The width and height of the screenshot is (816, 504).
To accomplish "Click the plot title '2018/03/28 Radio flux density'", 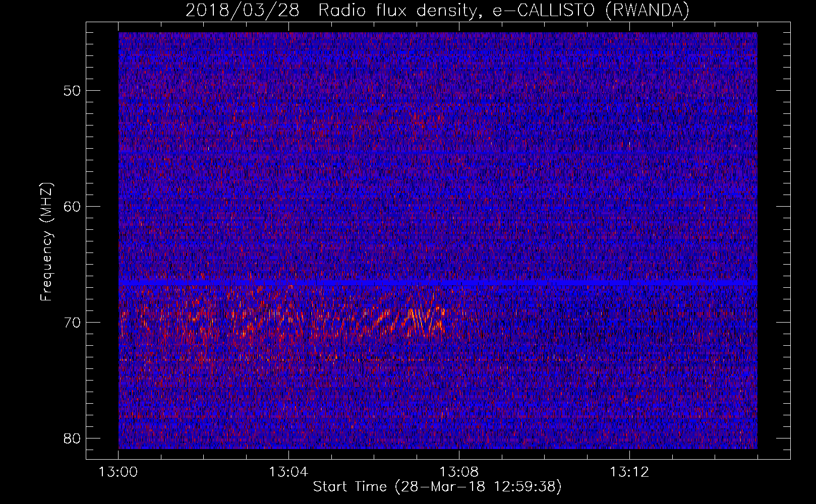I will [x=437, y=10].
